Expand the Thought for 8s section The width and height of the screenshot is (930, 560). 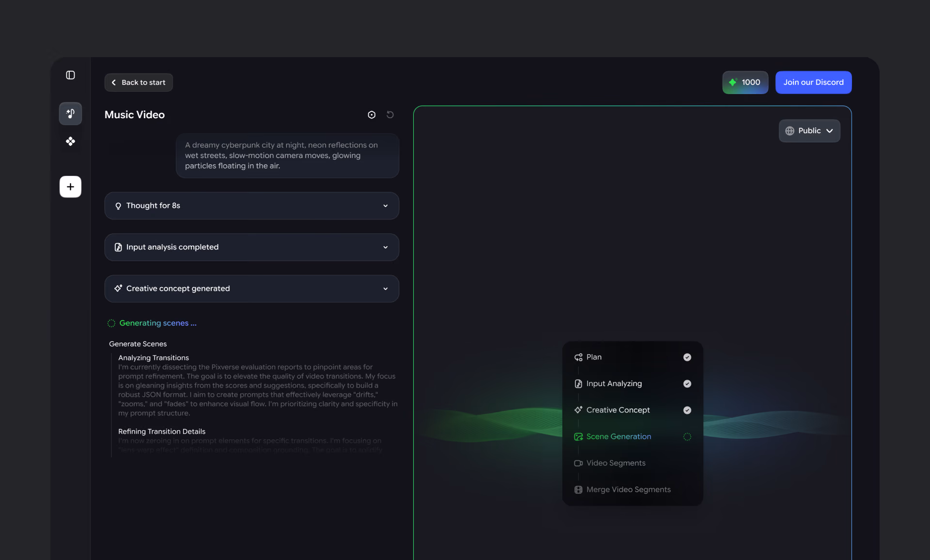[x=252, y=206]
